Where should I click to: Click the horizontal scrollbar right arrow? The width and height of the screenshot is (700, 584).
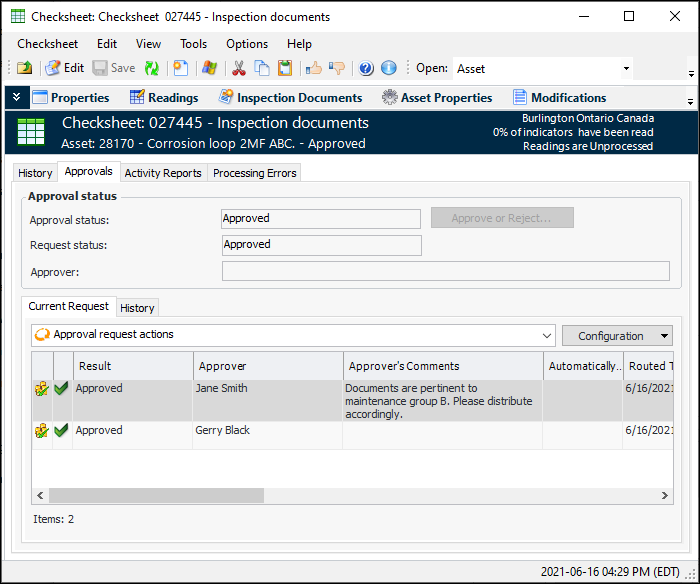tap(665, 496)
